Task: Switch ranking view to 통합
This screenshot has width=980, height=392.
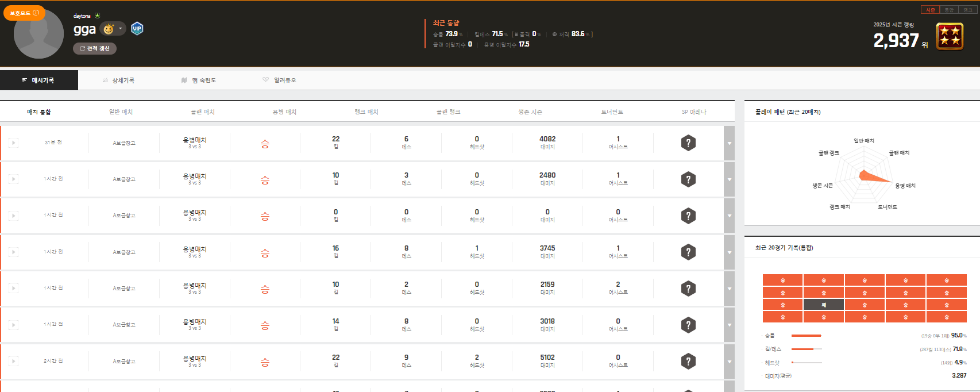Action: (949, 10)
